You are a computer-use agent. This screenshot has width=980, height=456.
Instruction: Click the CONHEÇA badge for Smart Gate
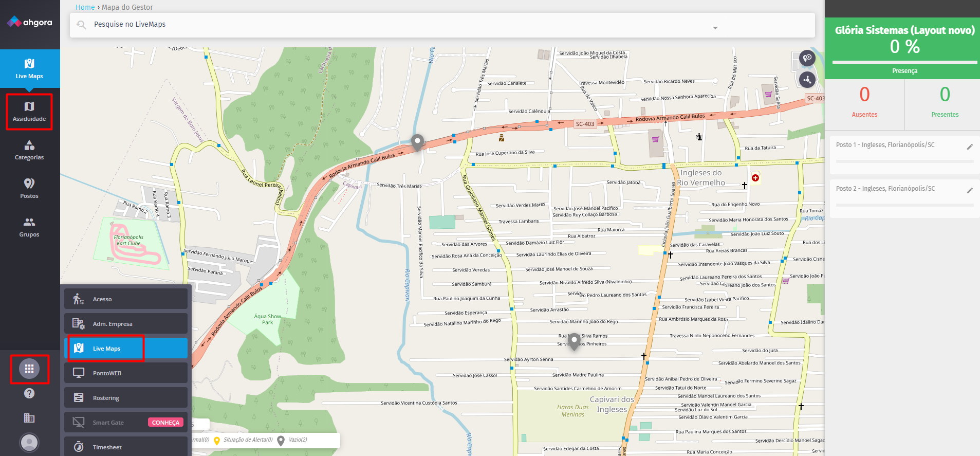point(165,423)
